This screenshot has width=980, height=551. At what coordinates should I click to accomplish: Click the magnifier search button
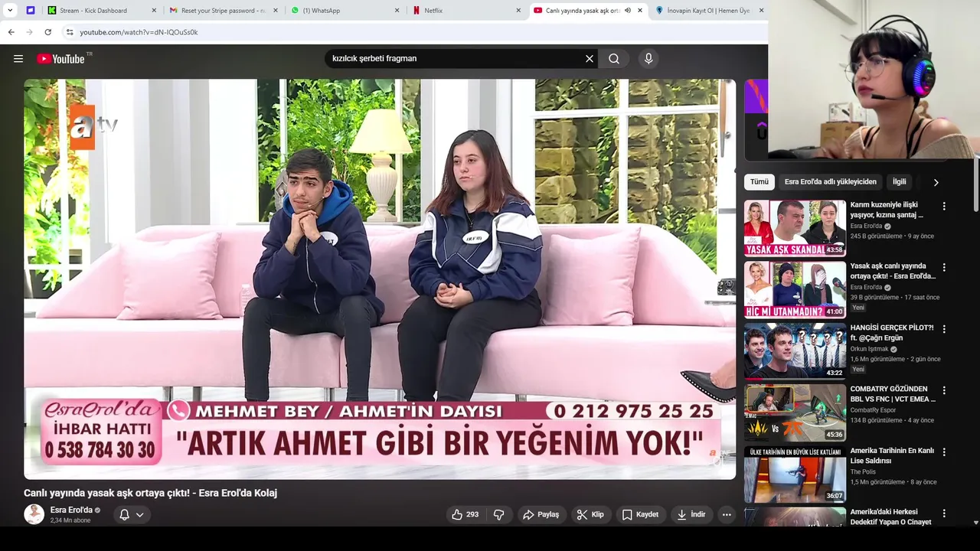click(x=614, y=59)
